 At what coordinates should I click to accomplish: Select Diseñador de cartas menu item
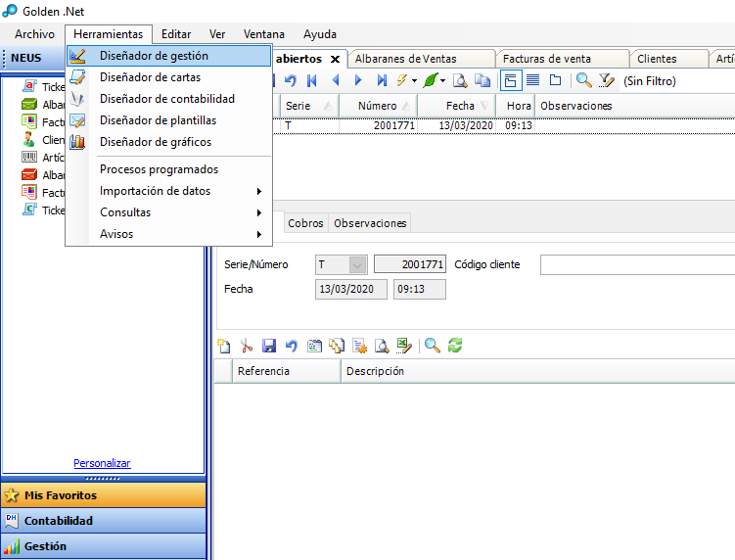coord(150,77)
